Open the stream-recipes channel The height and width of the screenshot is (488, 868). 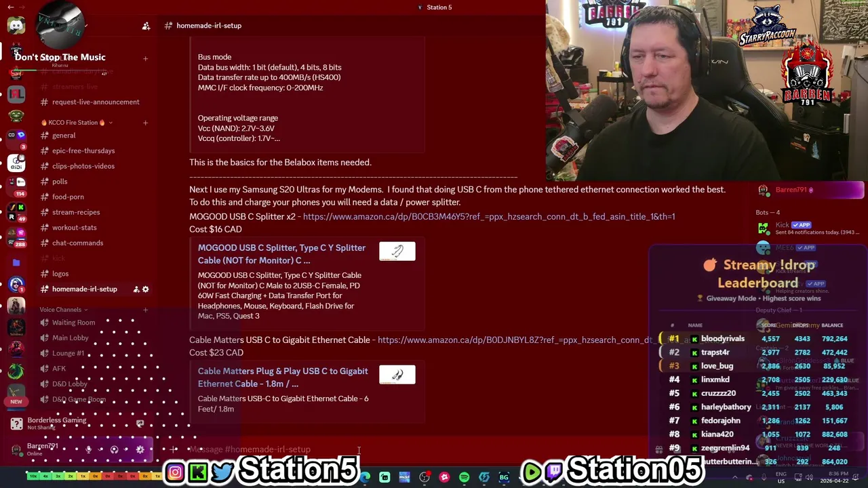[94, 212]
